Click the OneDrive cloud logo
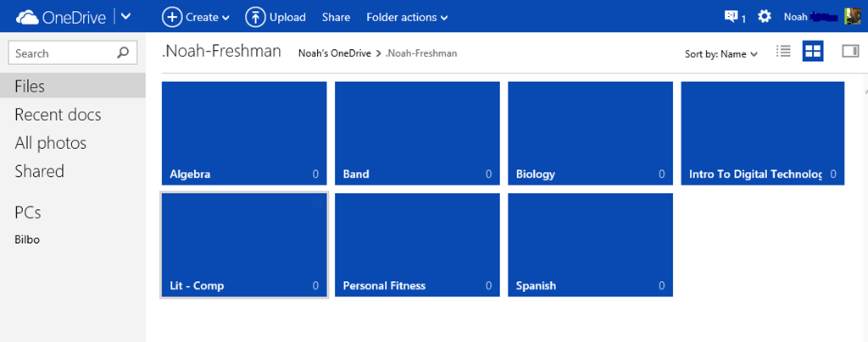The height and width of the screenshot is (342, 868). (28, 16)
